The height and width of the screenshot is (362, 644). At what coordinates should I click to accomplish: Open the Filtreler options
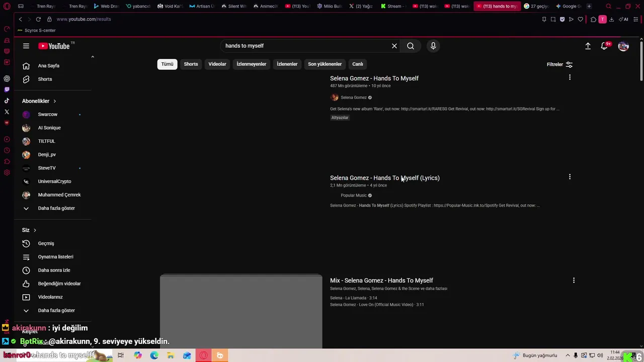tap(559, 64)
